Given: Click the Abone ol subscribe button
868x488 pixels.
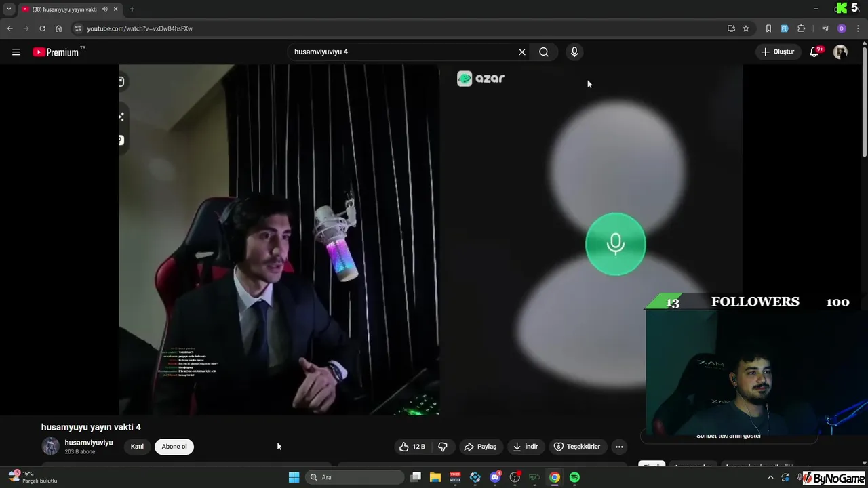Looking at the screenshot, I should [174, 447].
